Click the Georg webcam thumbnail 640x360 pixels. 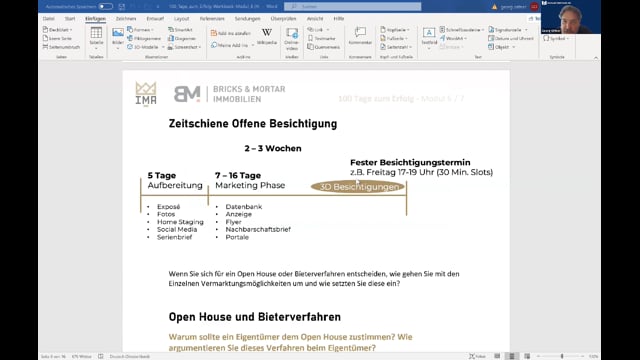point(570,17)
